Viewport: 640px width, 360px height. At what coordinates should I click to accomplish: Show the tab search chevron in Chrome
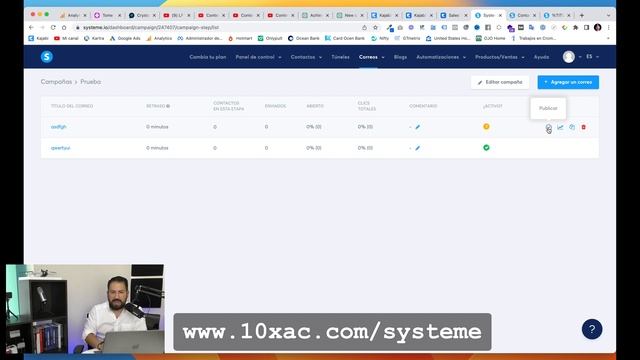[x=609, y=15]
